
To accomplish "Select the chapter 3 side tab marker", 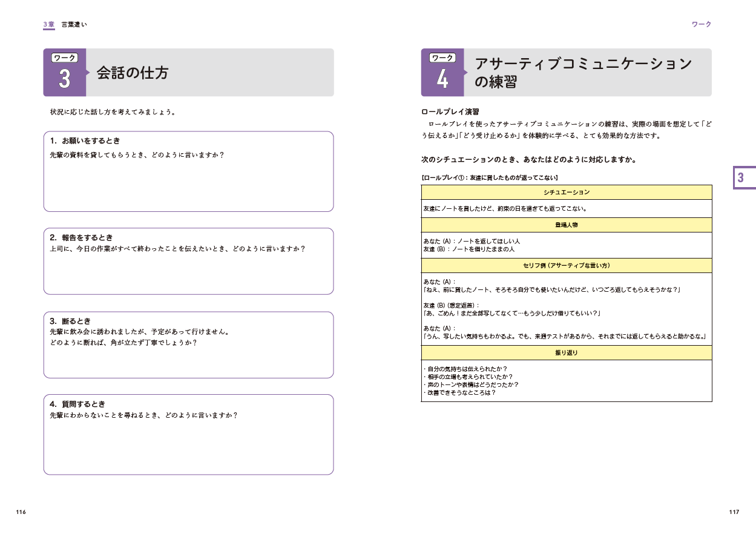I will [x=743, y=178].
